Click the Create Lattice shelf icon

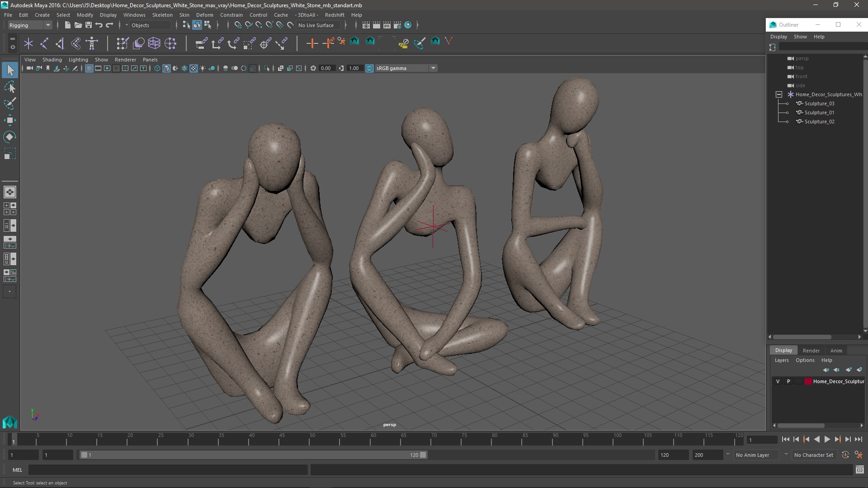click(154, 43)
